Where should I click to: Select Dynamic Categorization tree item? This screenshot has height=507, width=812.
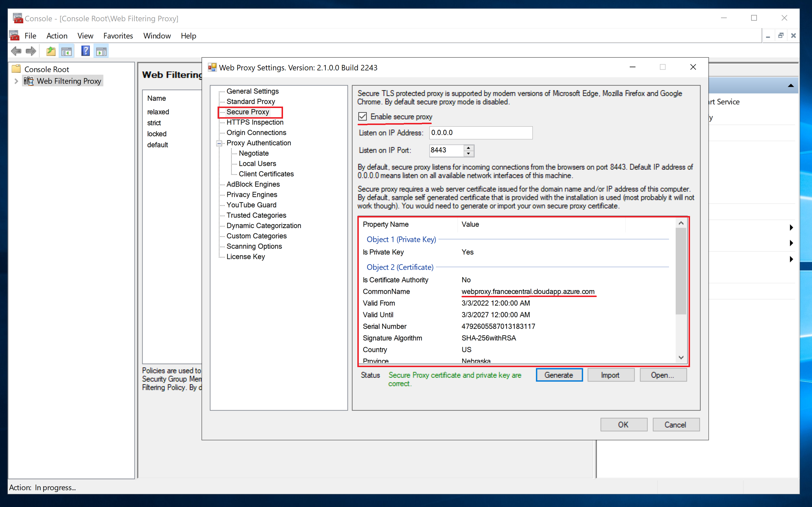click(x=263, y=226)
